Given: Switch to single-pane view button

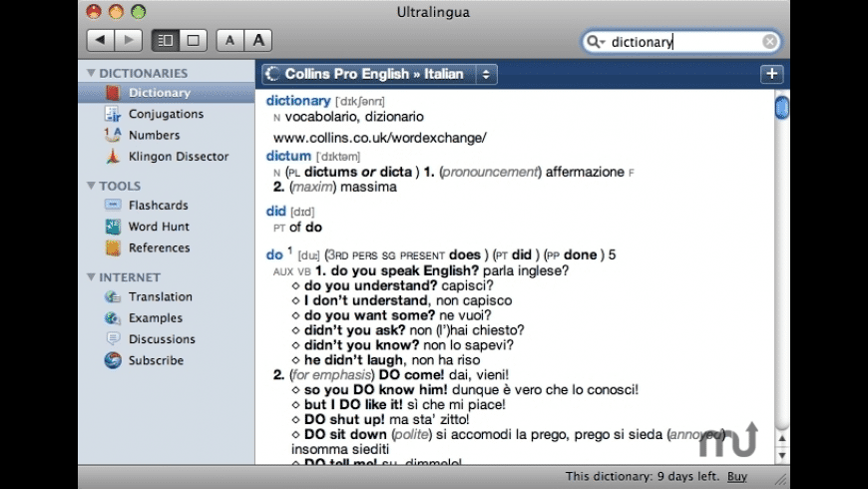Looking at the screenshot, I should (x=194, y=41).
